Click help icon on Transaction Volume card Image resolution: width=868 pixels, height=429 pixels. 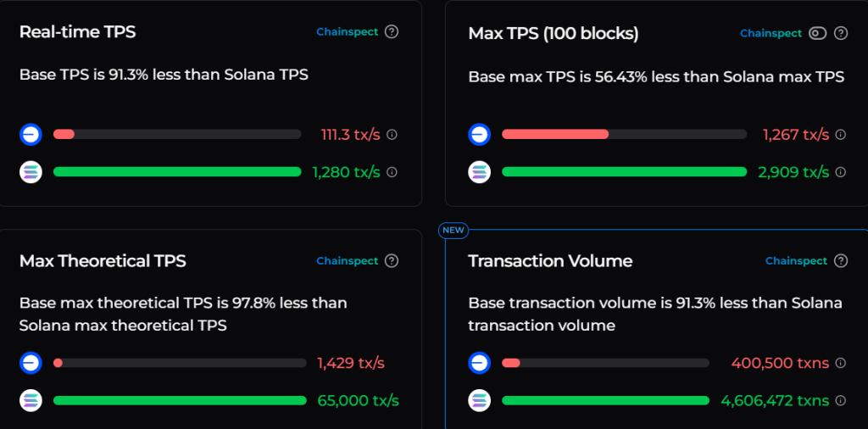(840, 261)
